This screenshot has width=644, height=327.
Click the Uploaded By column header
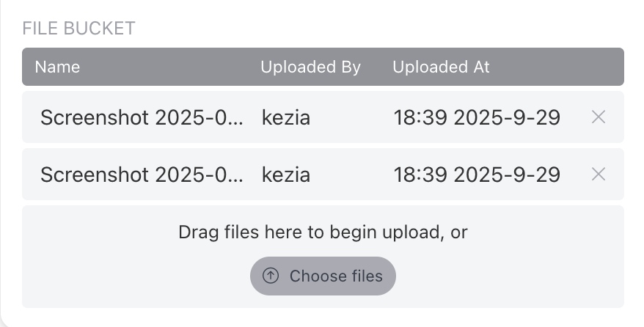[310, 67]
